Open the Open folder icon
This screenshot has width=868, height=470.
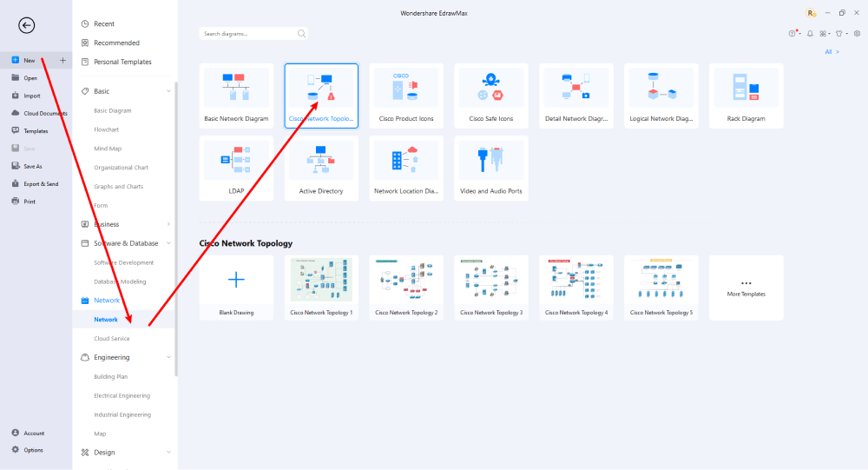(x=15, y=77)
